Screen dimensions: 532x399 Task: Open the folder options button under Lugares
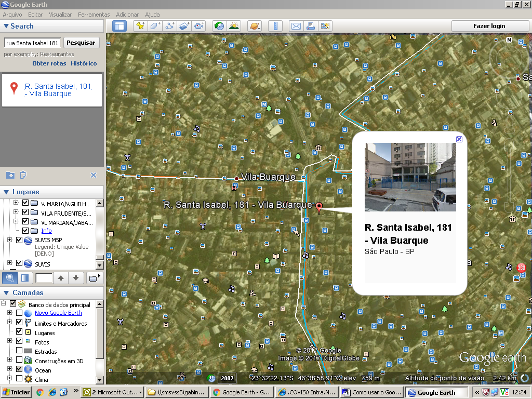pyautogui.click(x=95, y=278)
